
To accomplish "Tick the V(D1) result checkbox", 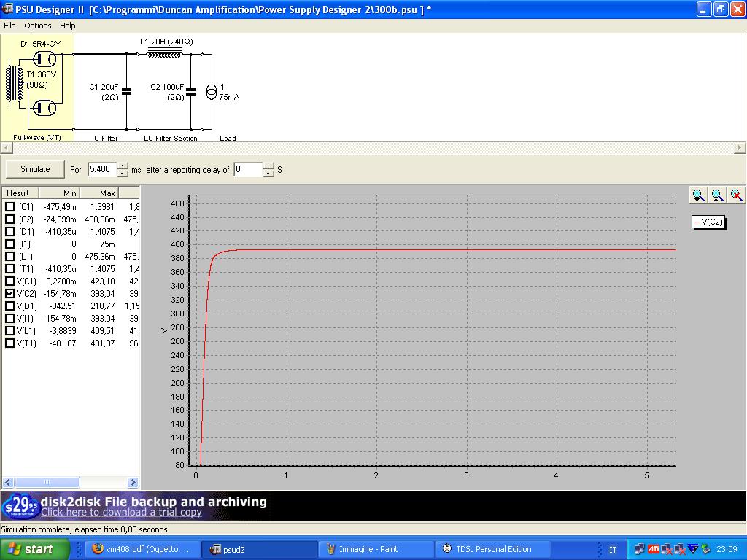I will click(9, 306).
